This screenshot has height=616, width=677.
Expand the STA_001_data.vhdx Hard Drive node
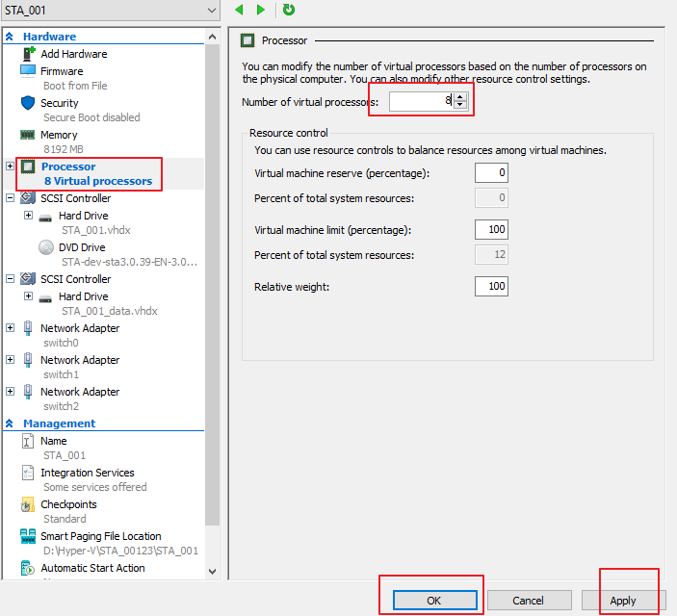[29, 296]
